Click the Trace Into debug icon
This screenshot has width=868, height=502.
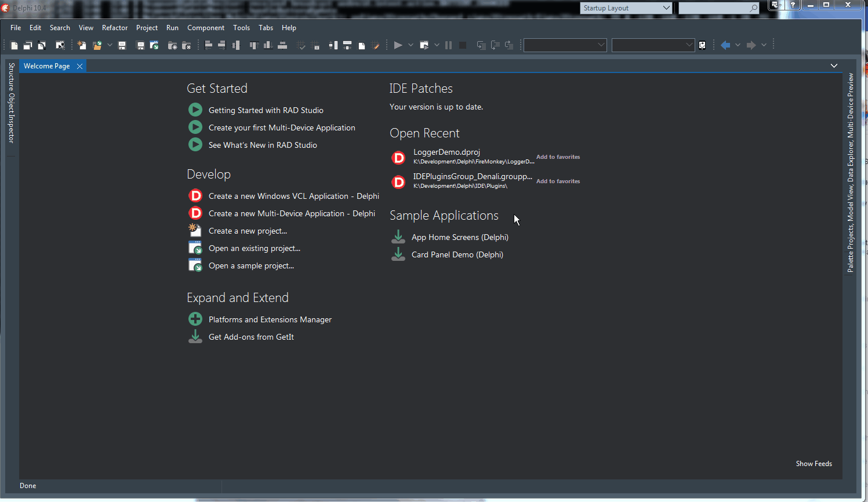481,45
